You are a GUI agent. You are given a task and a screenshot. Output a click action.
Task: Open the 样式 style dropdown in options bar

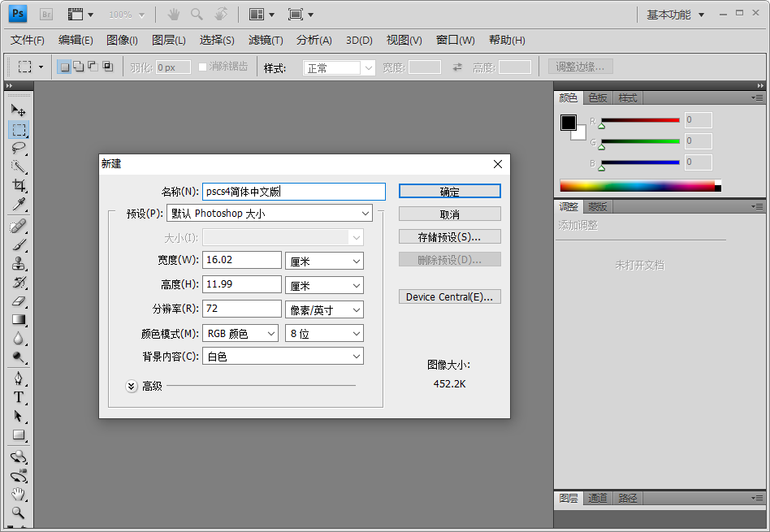tap(339, 67)
